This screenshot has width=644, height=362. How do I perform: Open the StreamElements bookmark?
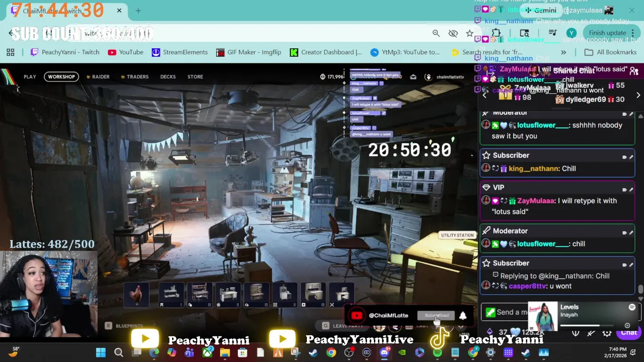[x=180, y=52]
